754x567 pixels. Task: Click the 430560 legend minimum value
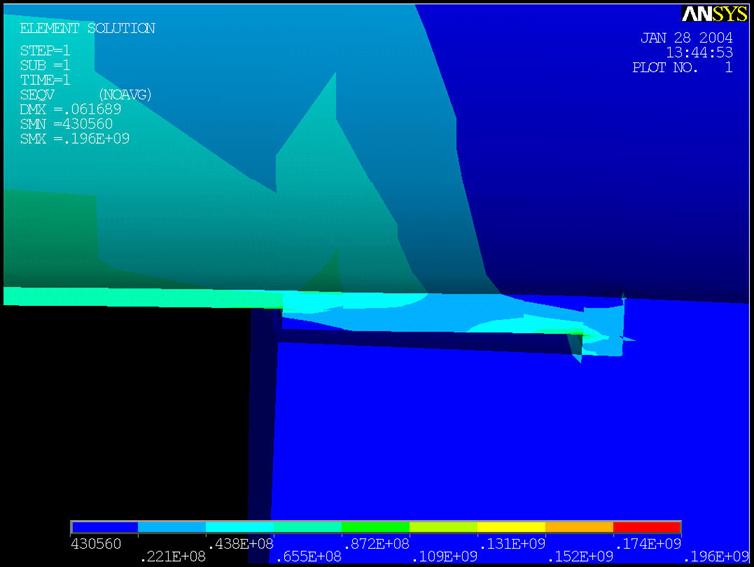click(96, 544)
